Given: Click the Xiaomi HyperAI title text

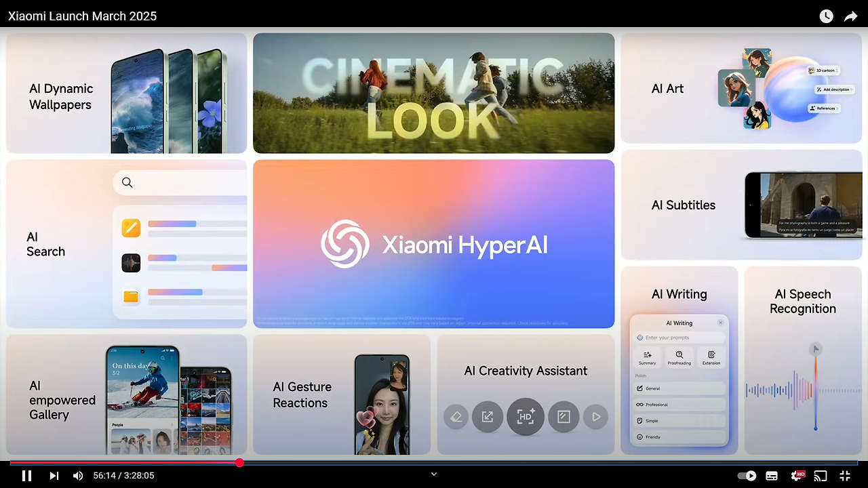Looking at the screenshot, I should pos(465,245).
